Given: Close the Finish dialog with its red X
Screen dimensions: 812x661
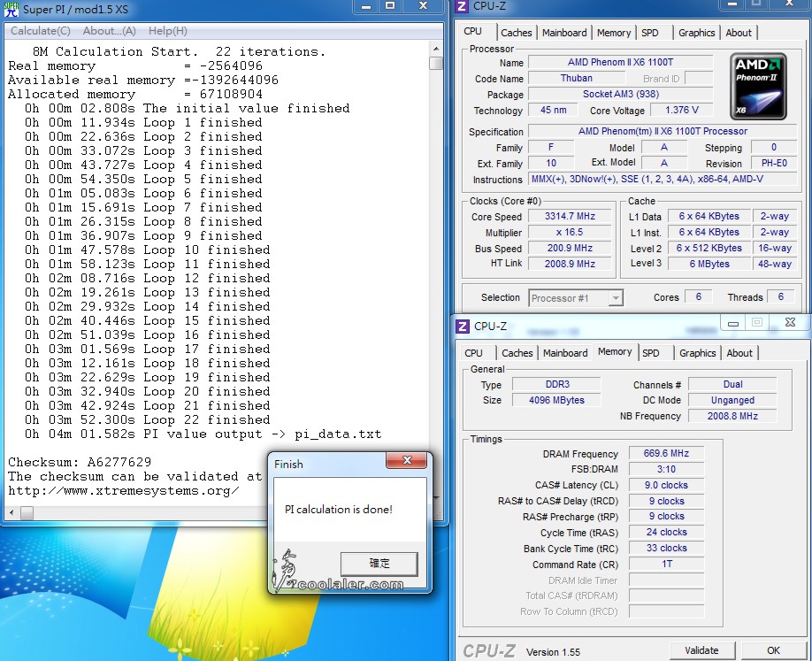Looking at the screenshot, I should pyautogui.click(x=407, y=460).
